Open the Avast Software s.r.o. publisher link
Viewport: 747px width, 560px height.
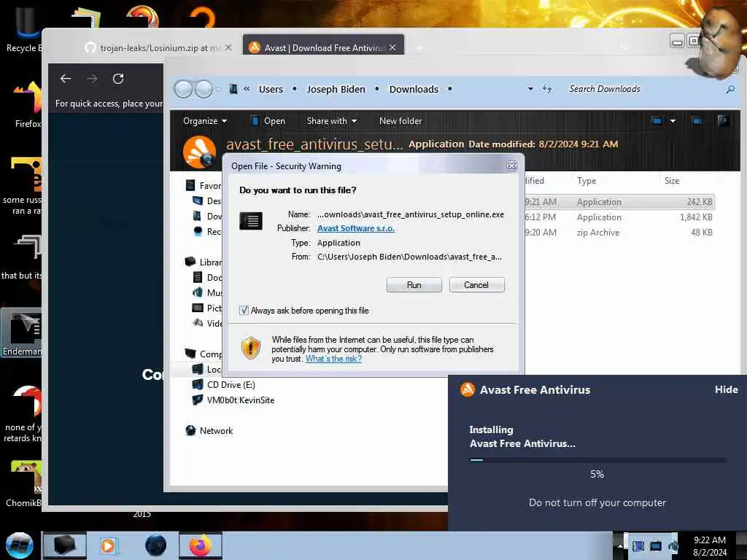coord(355,228)
